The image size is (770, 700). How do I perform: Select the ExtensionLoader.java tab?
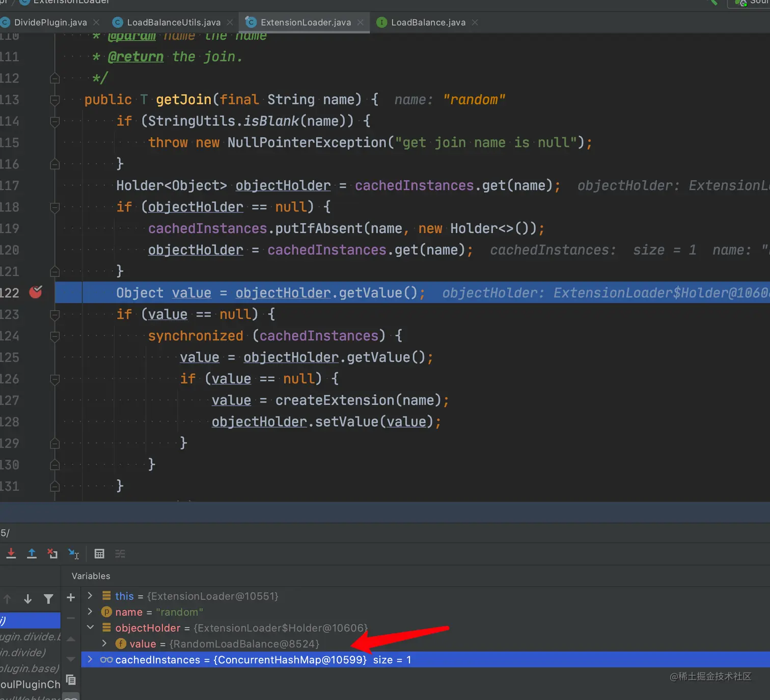[x=305, y=22]
